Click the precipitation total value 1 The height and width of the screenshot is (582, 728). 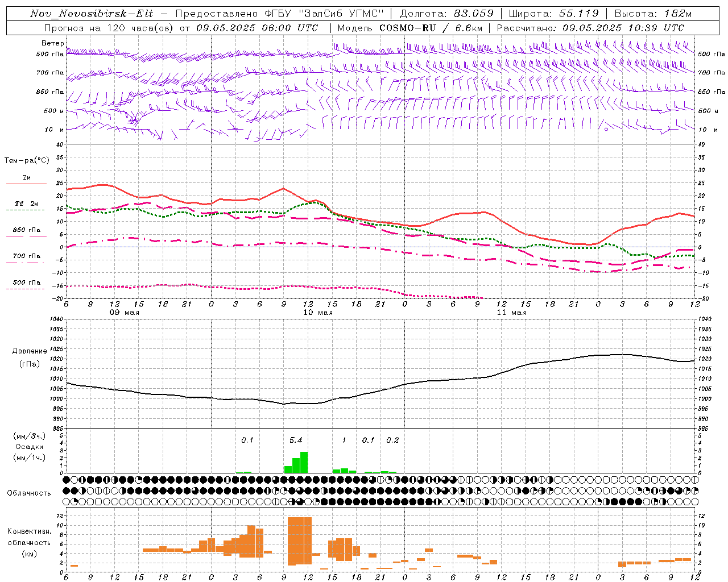pyautogui.click(x=344, y=440)
